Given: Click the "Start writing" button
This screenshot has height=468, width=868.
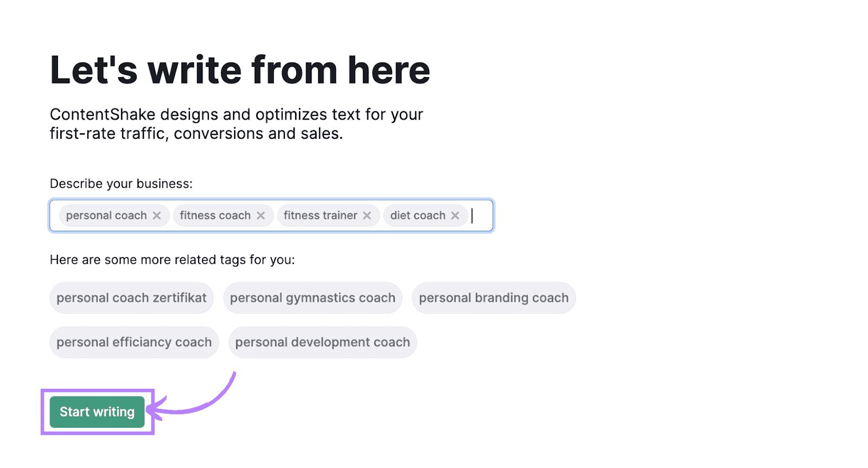Looking at the screenshot, I should click(97, 412).
